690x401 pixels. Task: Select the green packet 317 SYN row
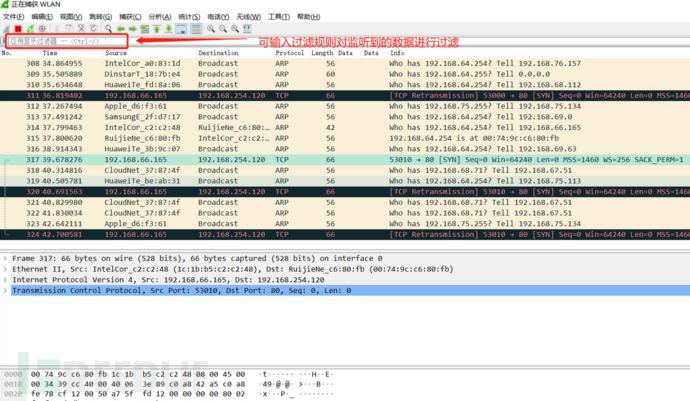[x=300, y=160]
